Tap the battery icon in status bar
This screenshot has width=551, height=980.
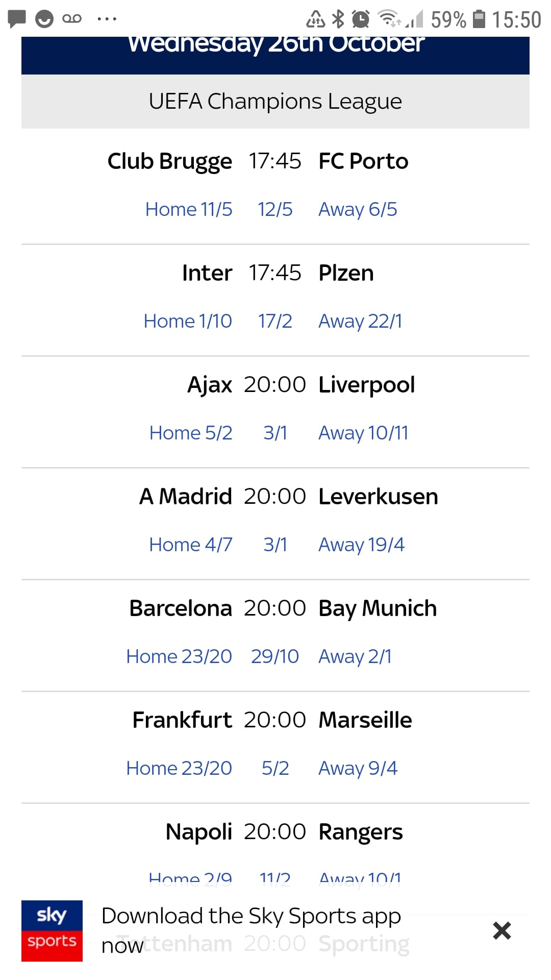click(x=479, y=19)
